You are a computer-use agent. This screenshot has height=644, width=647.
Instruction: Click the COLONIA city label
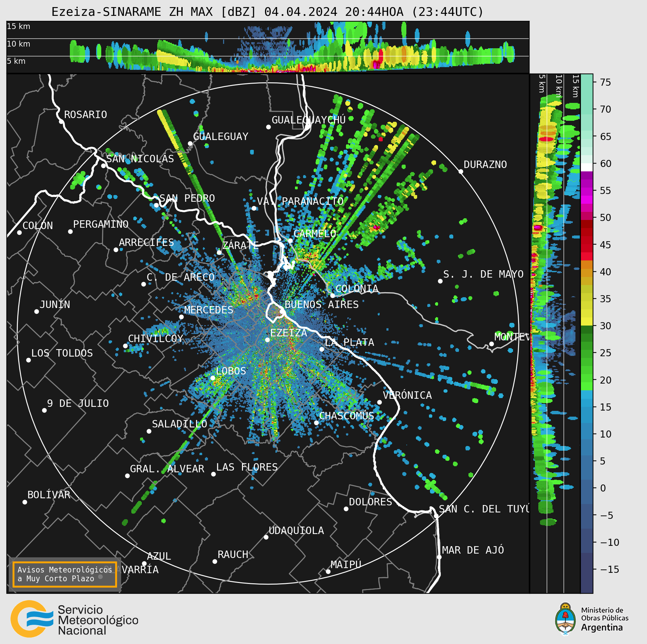point(357,289)
